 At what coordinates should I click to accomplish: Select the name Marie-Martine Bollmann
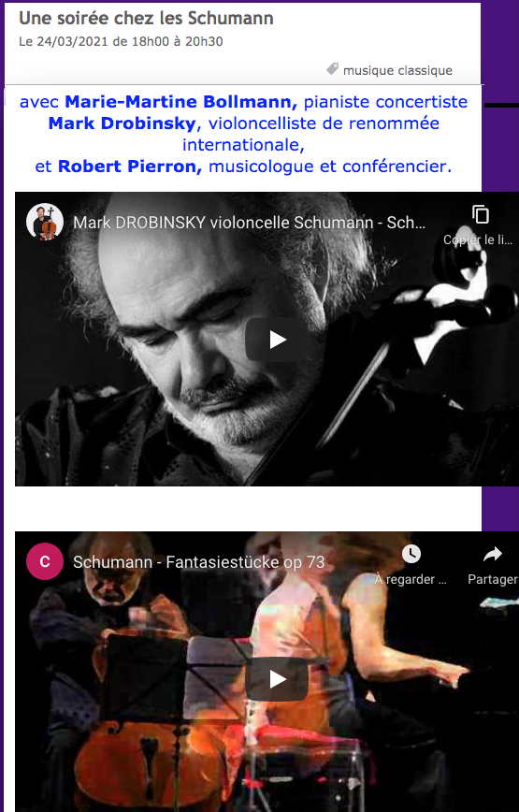(180, 101)
